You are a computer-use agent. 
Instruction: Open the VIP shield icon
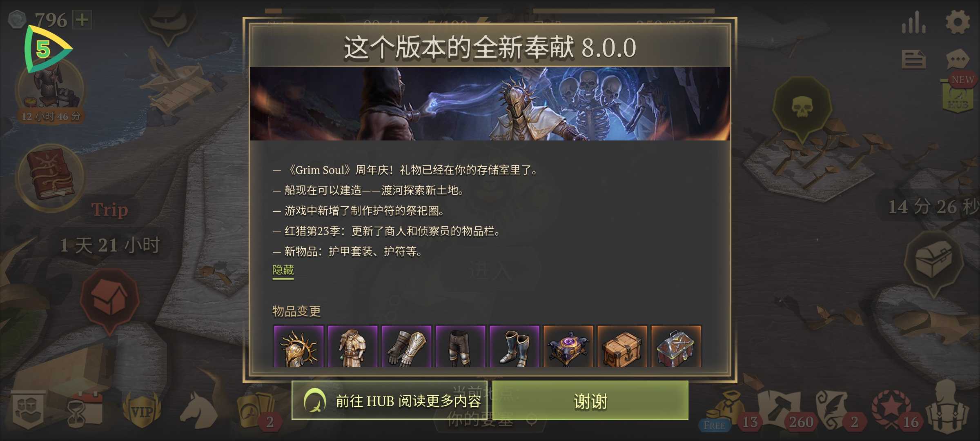(x=142, y=410)
